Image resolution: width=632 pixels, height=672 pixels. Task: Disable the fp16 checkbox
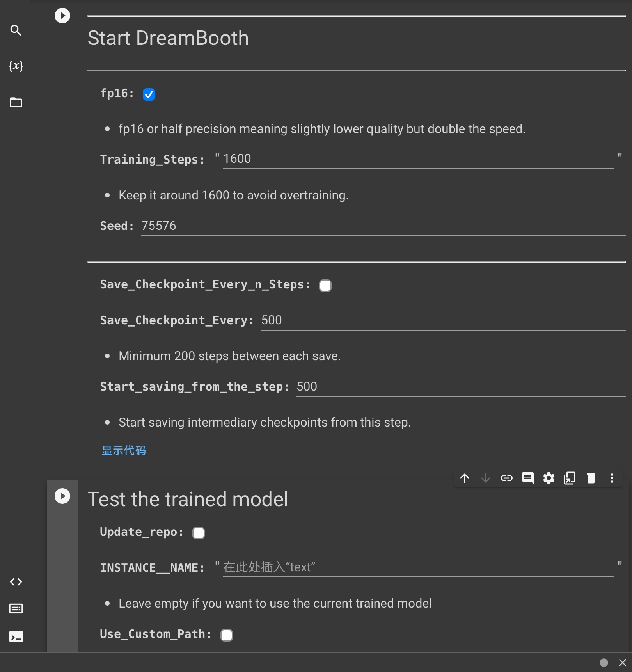(149, 94)
